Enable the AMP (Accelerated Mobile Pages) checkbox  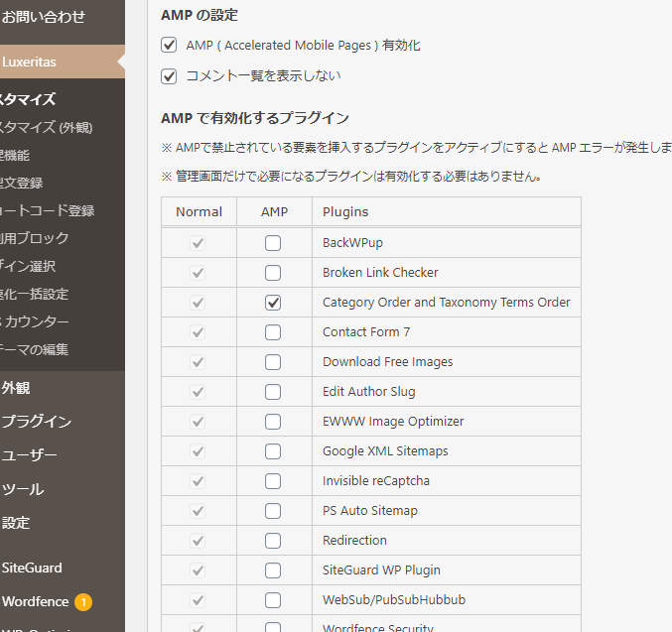pyautogui.click(x=169, y=46)
